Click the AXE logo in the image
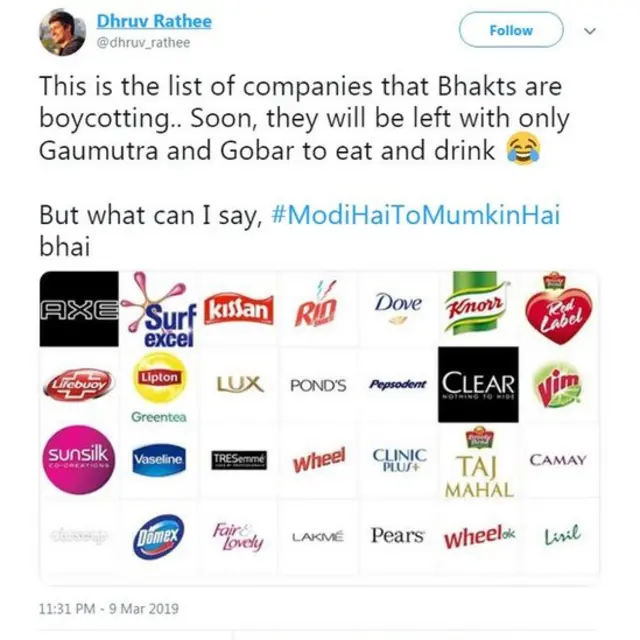This screenshot has width=640, height=640. [x=79, y=309]
